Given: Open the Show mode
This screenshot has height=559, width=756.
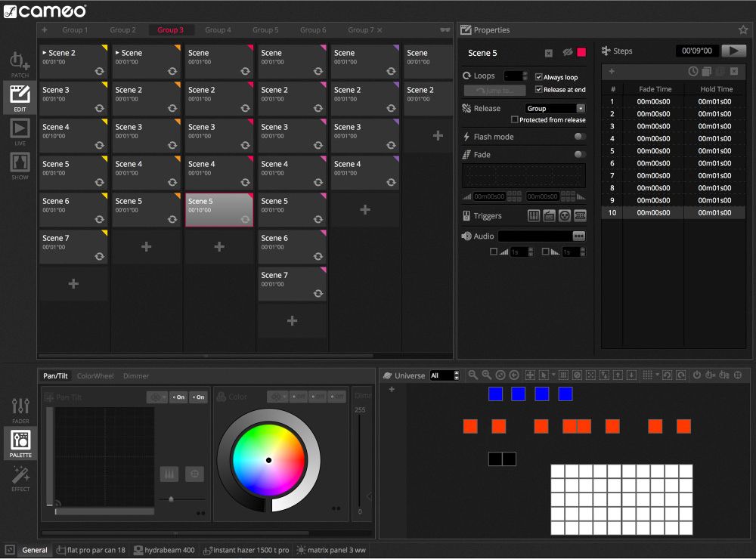Looking at the screenshot, I should pyautogui.click(x=20, y=165).
